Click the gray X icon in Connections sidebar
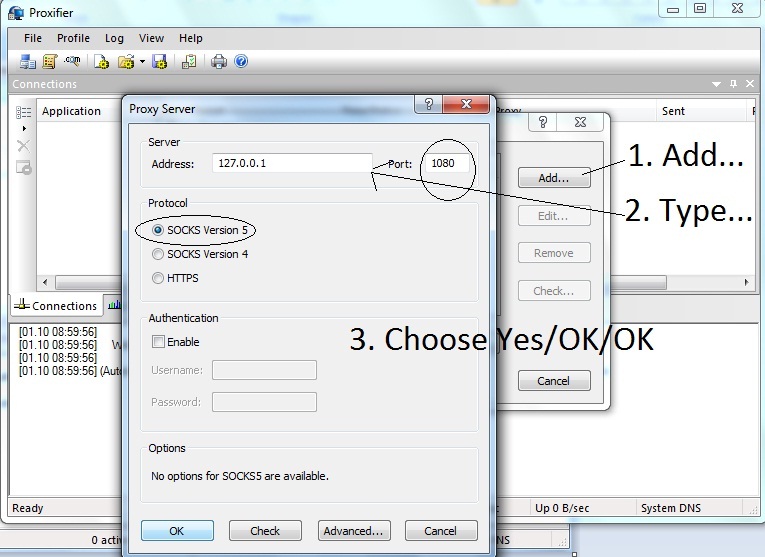This screenshot has width=765, height=557. point(23,146)
